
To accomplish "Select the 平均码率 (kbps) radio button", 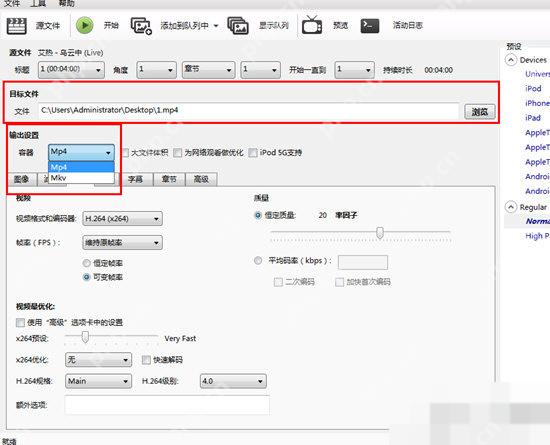I will tap(258, 261).
